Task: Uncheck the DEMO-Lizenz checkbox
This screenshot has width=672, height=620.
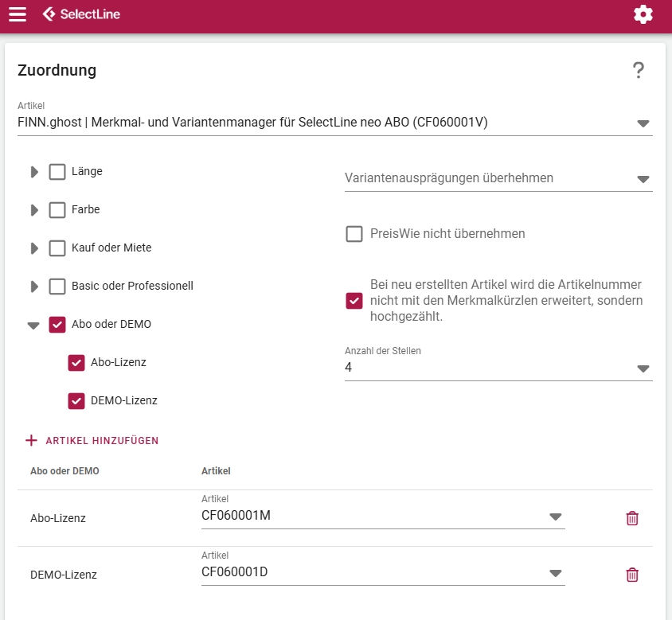Action: tap(76, 401)
